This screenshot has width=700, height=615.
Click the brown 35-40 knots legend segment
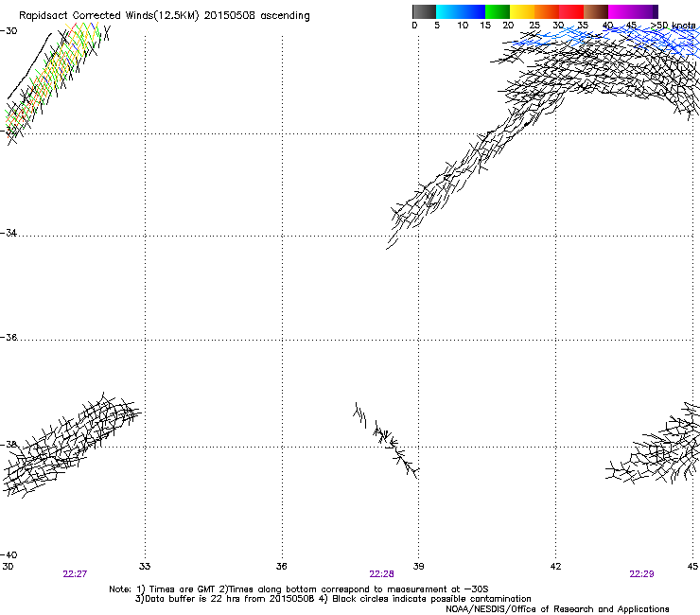(596, 11)
